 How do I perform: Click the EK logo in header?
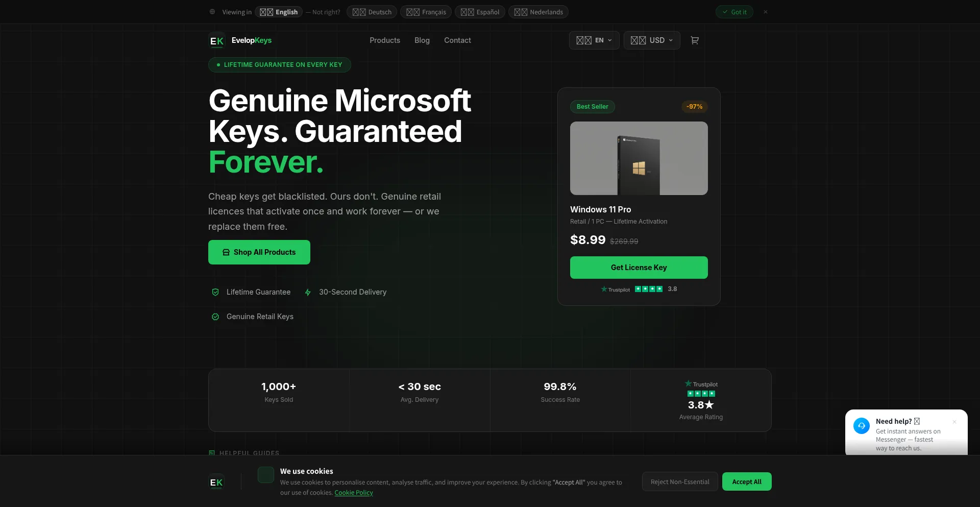(217, 40)
